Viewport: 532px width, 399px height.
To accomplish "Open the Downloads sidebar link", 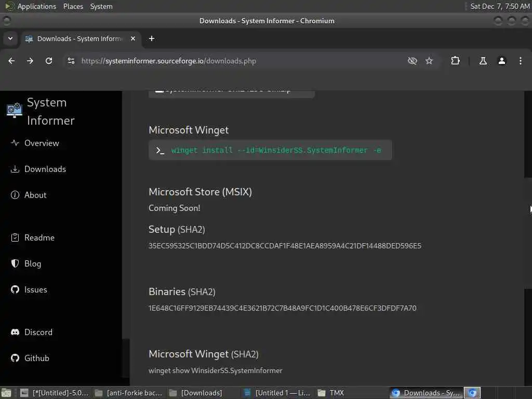I will click(45, 169).
